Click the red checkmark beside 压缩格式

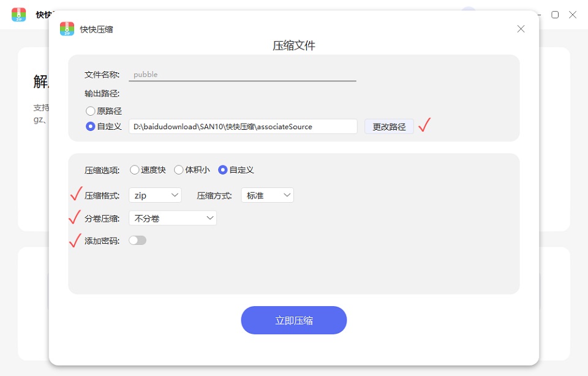tap(75, 194)
